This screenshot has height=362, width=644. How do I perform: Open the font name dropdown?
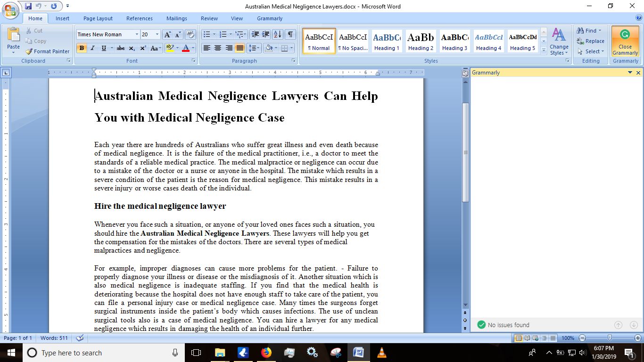pos(137,34)
